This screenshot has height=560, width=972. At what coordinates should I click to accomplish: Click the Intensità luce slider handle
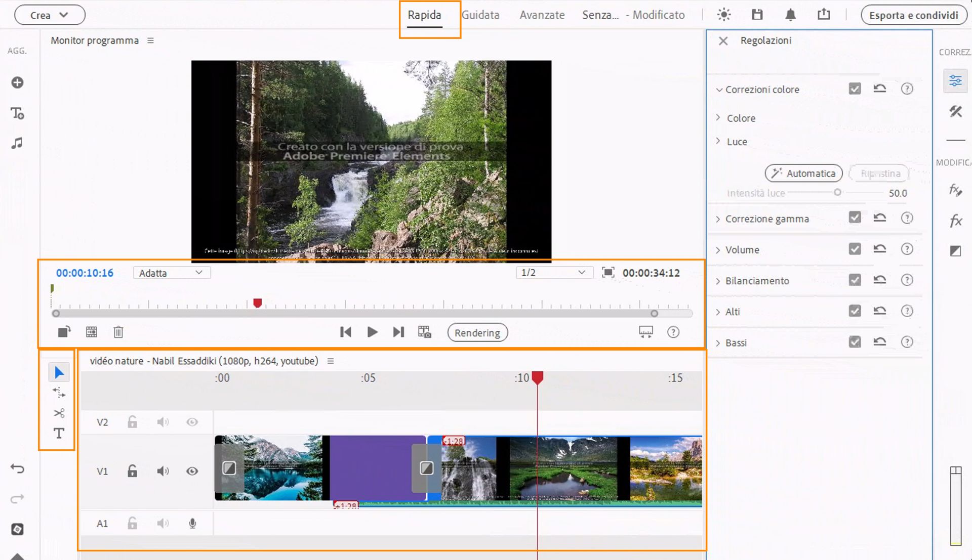pyautogui.click(x=837, y=192)
